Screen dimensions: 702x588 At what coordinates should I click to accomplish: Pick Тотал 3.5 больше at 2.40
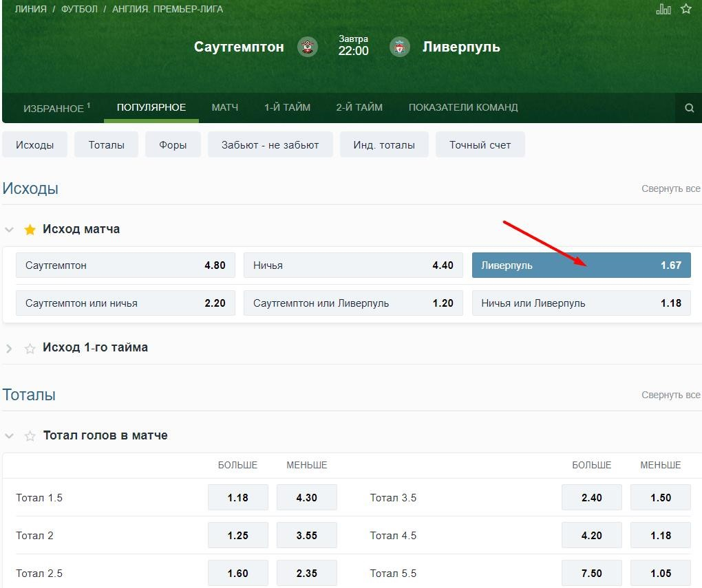tap(591, 498)
